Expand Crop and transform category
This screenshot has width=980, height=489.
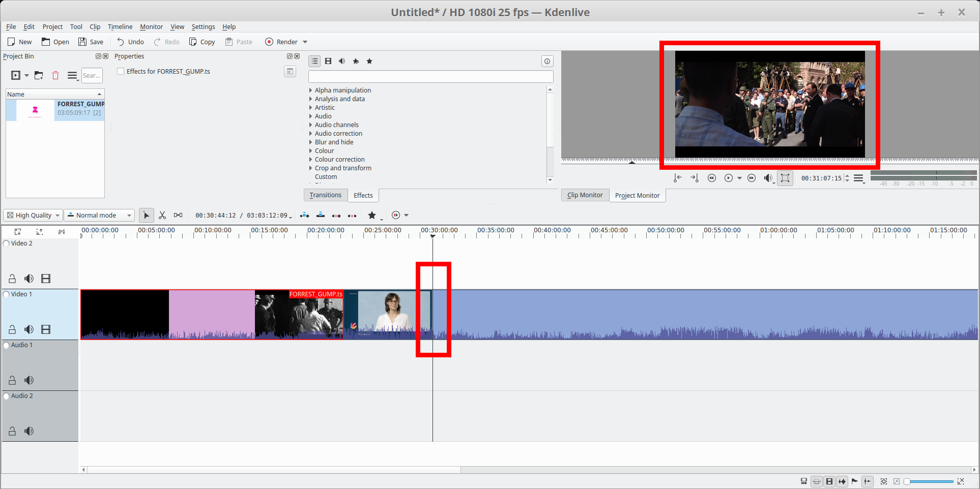click(x=310, y=168)
